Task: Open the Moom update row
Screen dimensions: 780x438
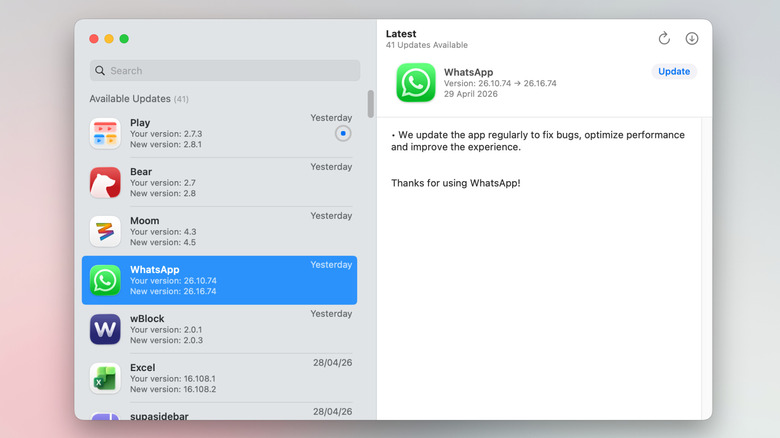Action: pyautogui.click(x=219, y=231)
